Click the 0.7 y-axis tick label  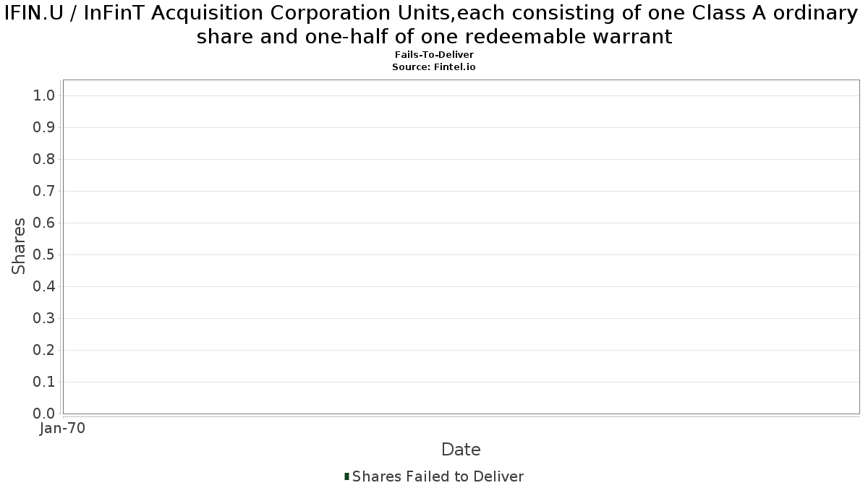click(x=44, y=191)
